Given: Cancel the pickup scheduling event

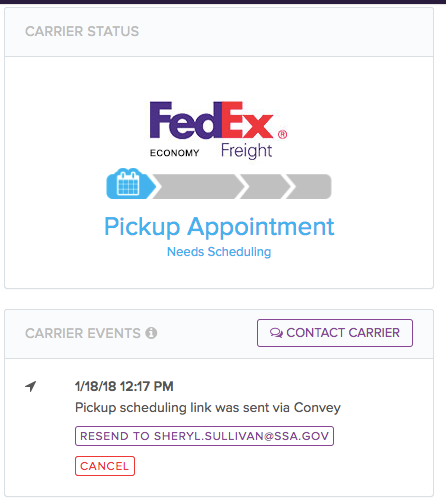Looking at the screenshot, I should pyautogui.click(x=105, y=466).
